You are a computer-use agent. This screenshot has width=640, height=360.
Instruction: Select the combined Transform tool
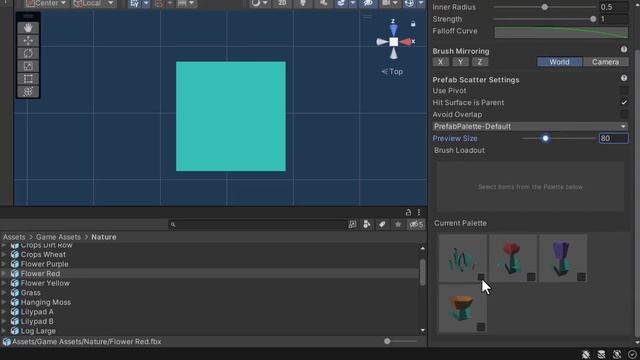28,91
